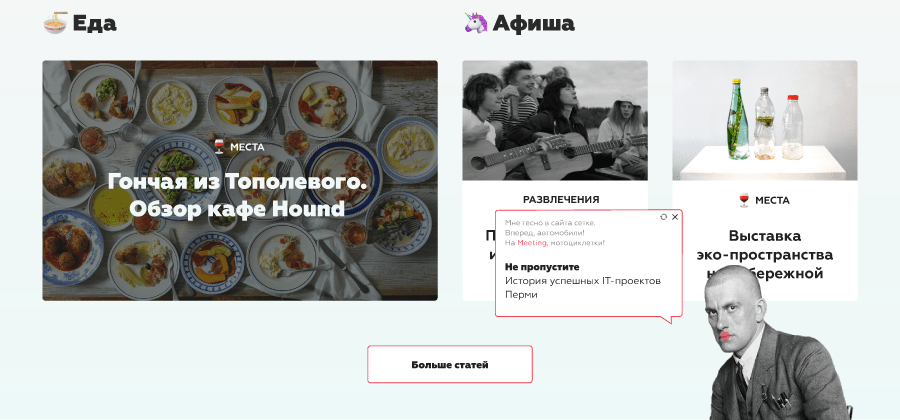Open the 'Гончая из Тополевого. Обзор кафе Hound' article
Viewport: 900px width, 420px height.
click(237, 195)
